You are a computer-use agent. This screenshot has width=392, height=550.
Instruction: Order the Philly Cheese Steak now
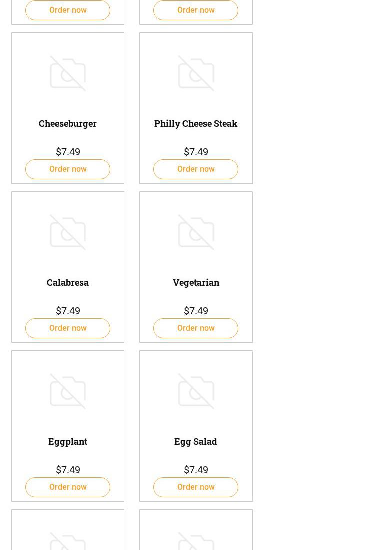(x=196, y=169)
